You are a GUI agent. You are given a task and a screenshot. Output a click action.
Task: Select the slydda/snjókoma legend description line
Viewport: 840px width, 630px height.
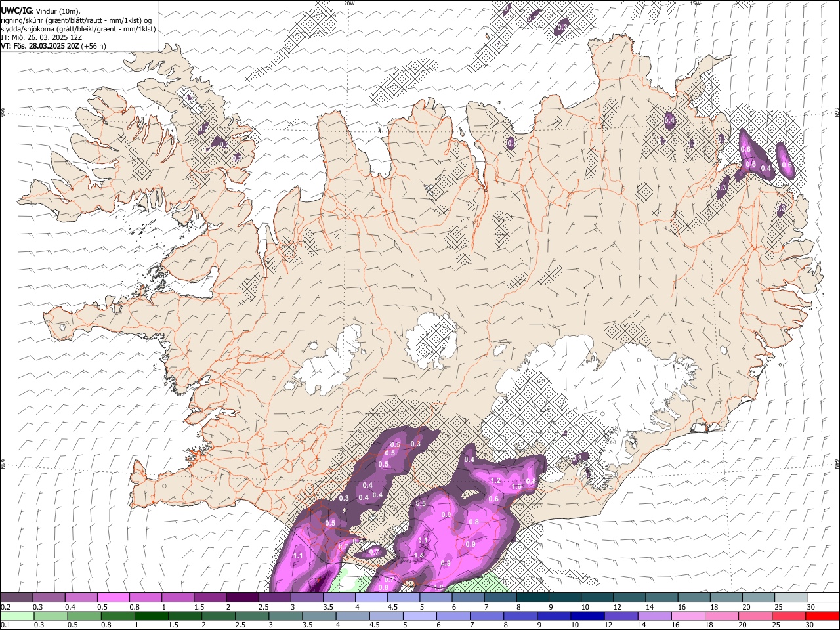tap(78, 29)
